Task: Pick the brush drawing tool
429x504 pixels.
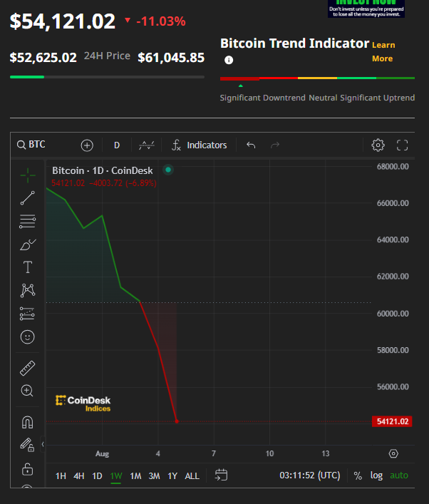Action: [x=28, y=245]
